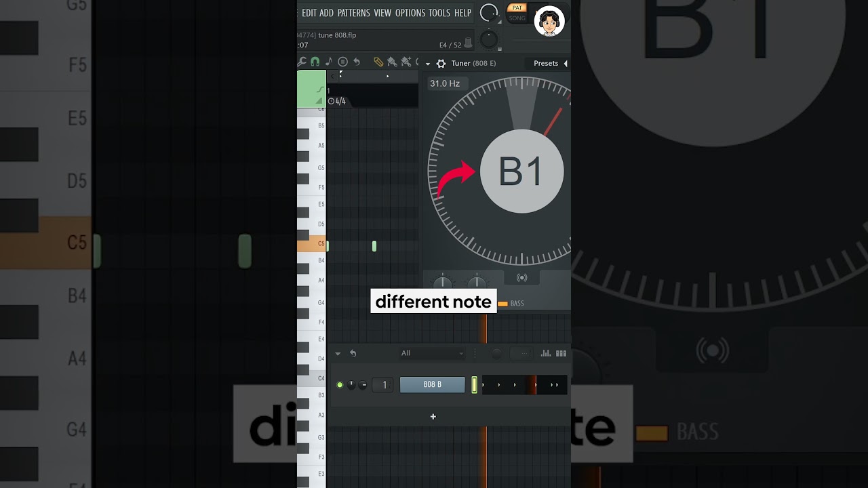Select the second green note on C5
The width and height of the screenshot is (868, 488).
point(374,246)
